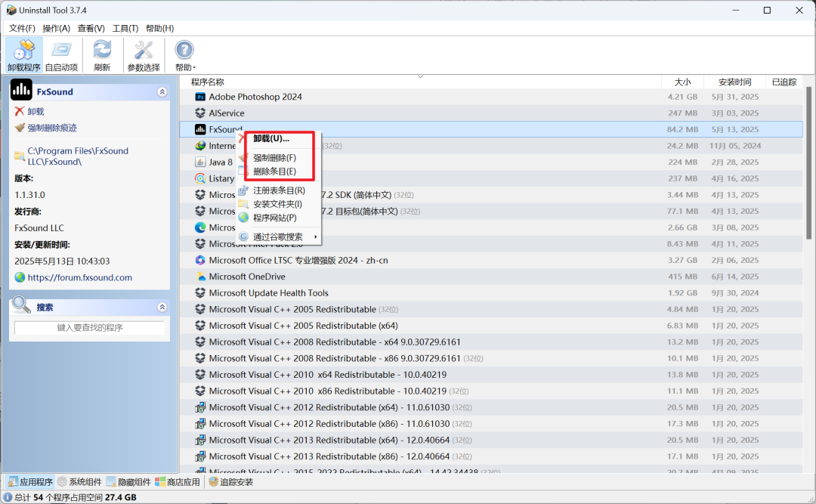
Task: Click the folder icon beside the FxSound install path
Action: [19, 156]
